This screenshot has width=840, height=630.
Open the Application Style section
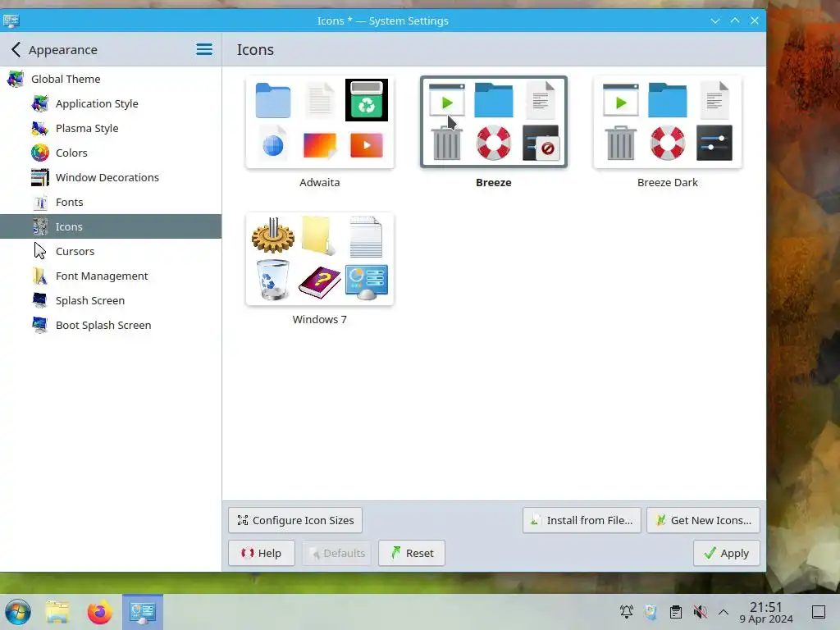point(111,103)
